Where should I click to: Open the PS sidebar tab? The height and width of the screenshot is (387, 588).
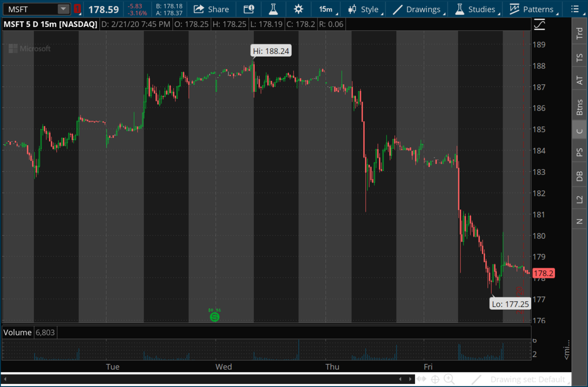pos(579,153)
